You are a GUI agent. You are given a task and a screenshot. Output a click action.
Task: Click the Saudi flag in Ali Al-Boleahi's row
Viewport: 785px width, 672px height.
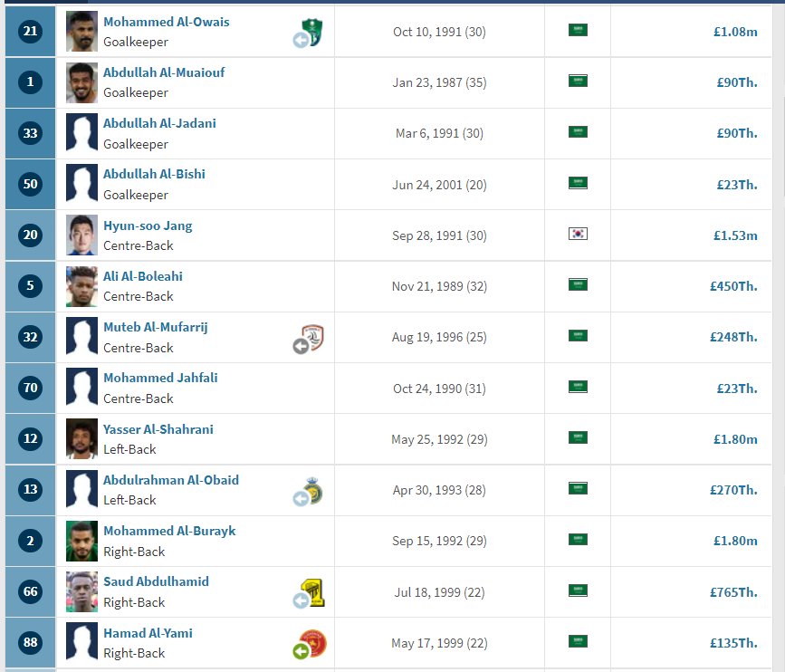[578, 284]
